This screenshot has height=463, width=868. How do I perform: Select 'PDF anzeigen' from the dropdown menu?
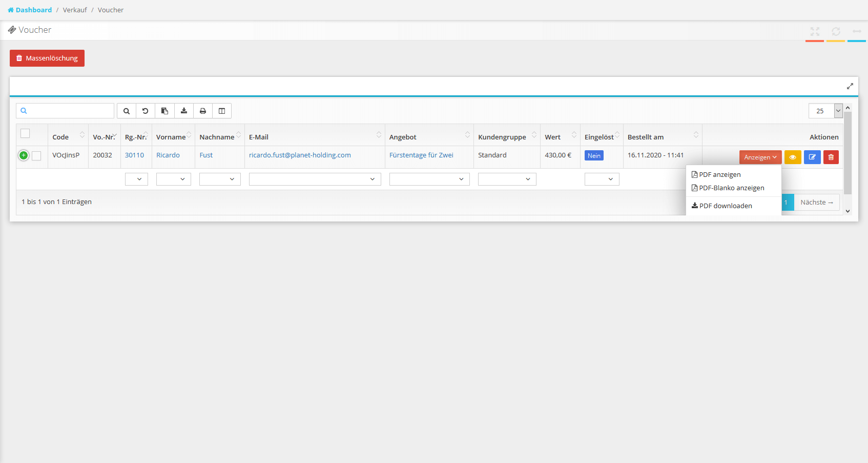tap(719, 175)
